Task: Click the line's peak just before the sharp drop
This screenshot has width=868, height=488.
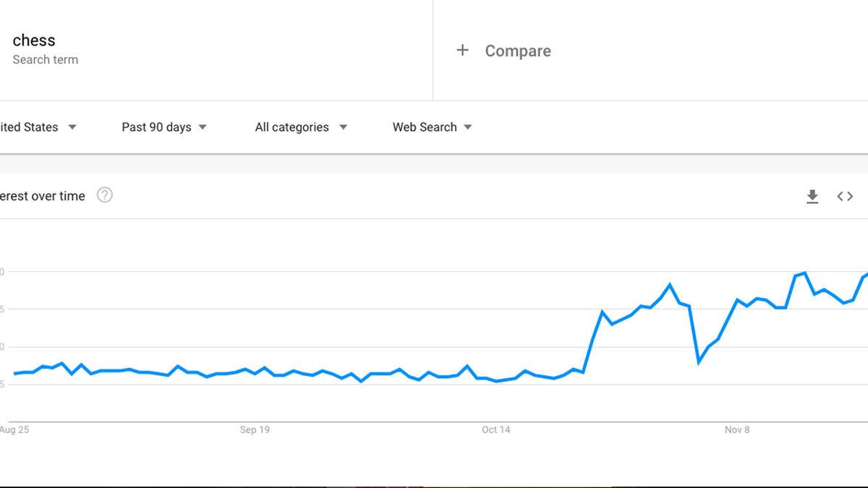Action: (670, 284)
